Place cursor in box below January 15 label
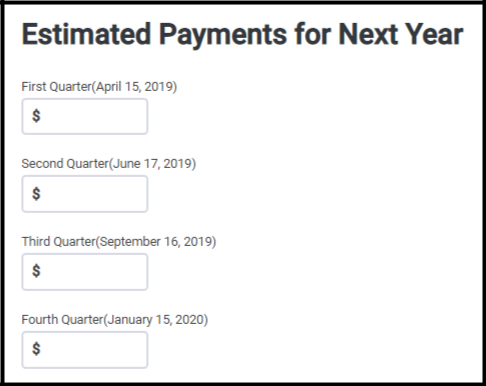 (x=85, y=350)
